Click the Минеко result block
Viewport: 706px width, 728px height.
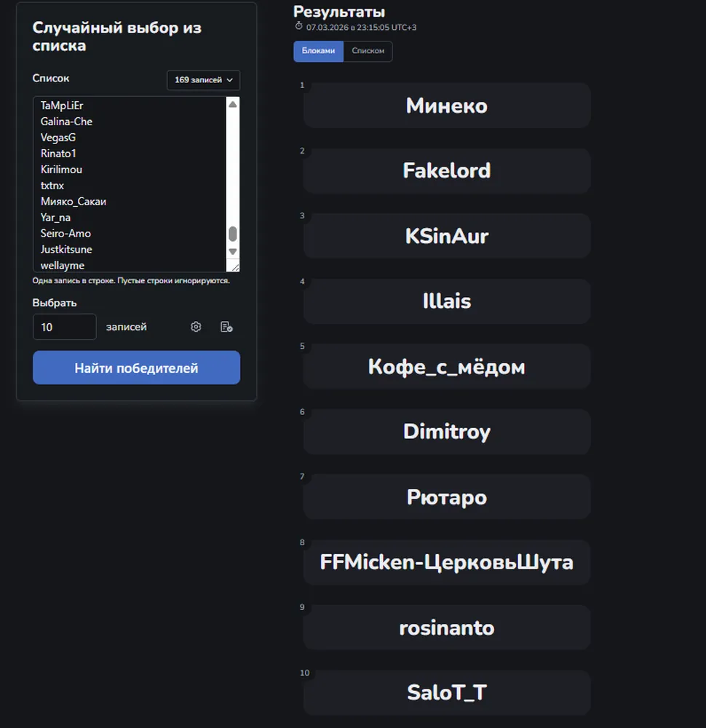pos(447,106)
